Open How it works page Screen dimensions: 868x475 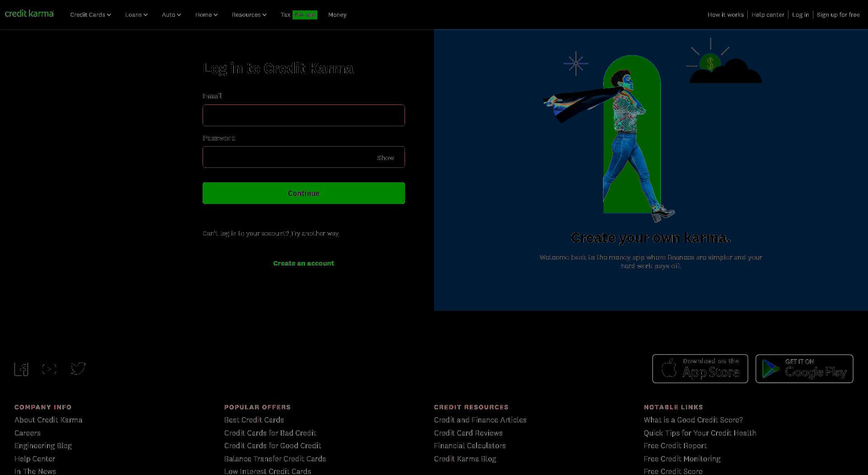pos(726,14)
